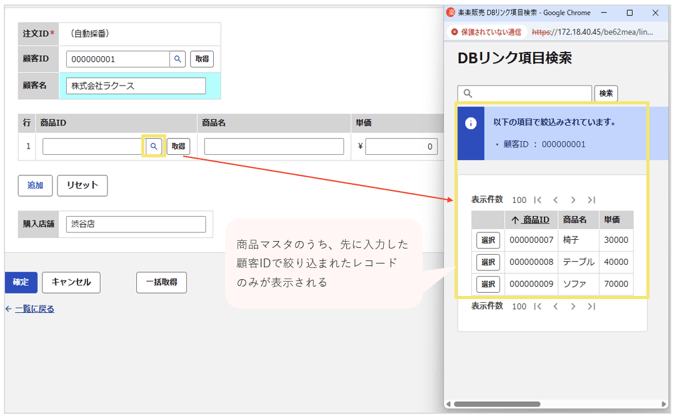
Task: Click the 単価 input showing 0
Action: (x=401, y=146)
